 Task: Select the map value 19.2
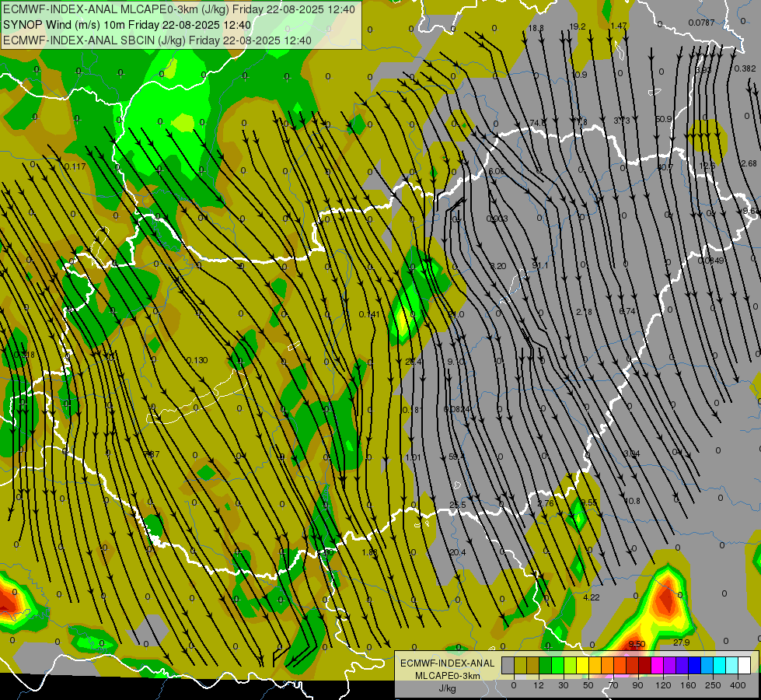click(578, 26)
